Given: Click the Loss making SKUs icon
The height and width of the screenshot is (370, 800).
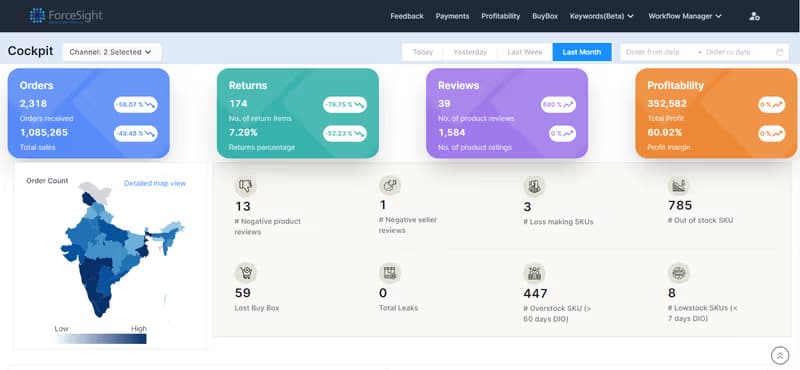Looking at the screenshot, I should [534, 186].
